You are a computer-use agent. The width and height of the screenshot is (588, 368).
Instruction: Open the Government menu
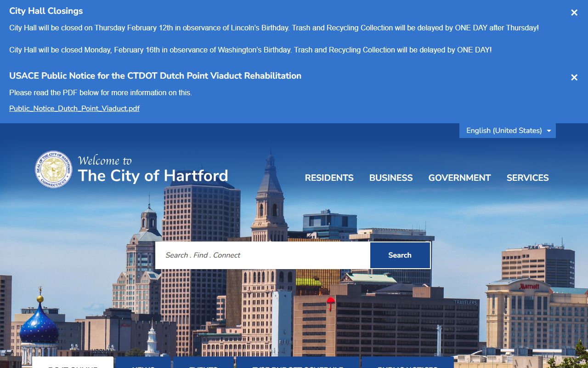(x=459, y=178)
